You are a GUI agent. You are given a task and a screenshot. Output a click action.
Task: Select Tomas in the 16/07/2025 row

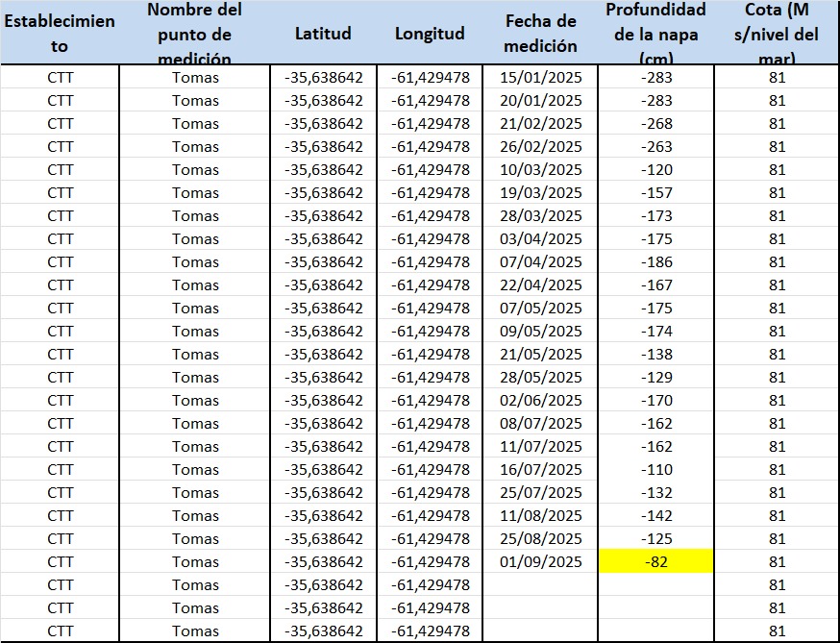[x=195, y=469]
